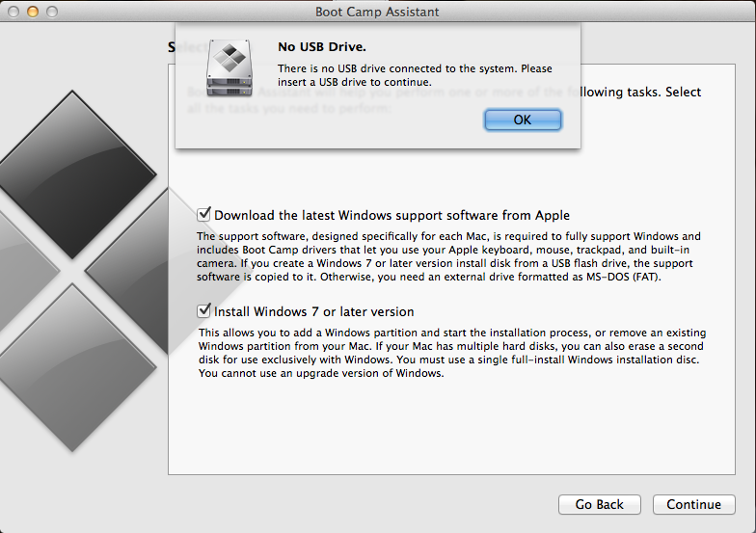
Task: Click the Windows partition description paragraph
Action: 452,353
